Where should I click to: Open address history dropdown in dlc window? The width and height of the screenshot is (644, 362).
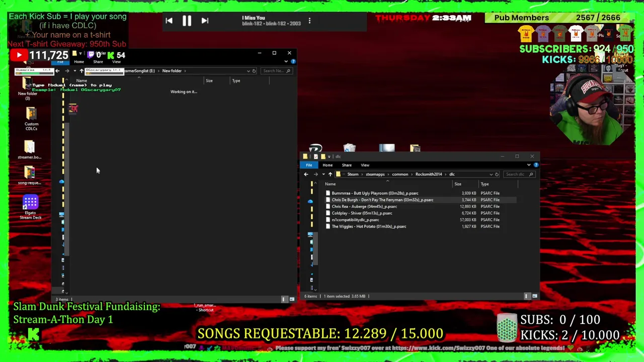pyautogui.click(x=491, y=174)
